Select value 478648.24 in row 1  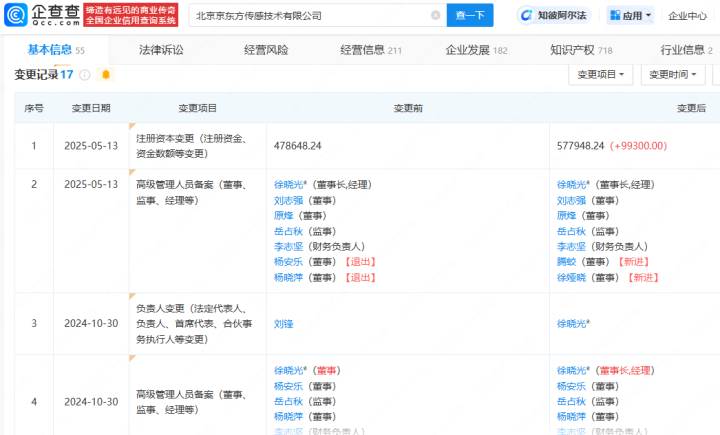point(298,146)
